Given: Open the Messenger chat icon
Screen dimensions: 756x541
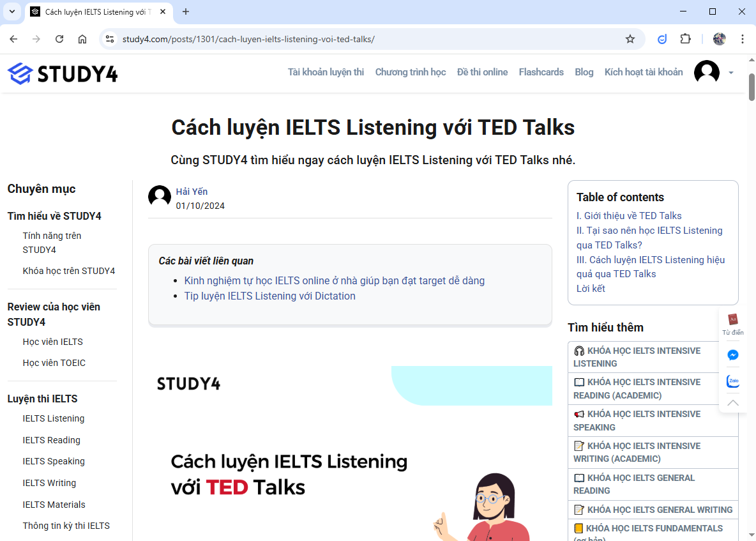Looking at the screenshot, I should [733, 355].
